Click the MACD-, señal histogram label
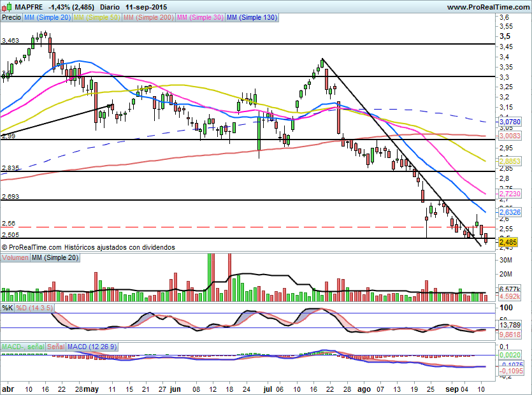 click(x=22, y=347)
